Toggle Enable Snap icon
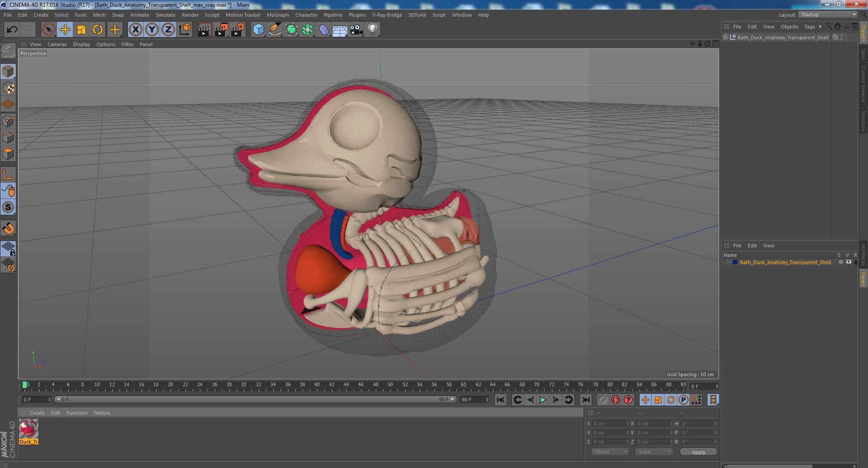The width and height of the screenshot is (868, 468). point(8,208)
